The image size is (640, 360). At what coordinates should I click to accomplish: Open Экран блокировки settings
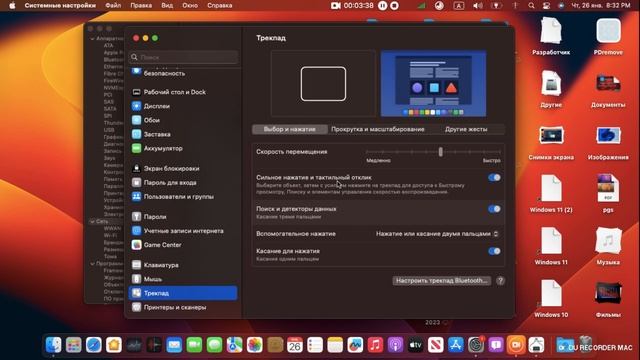click(183, 168)
